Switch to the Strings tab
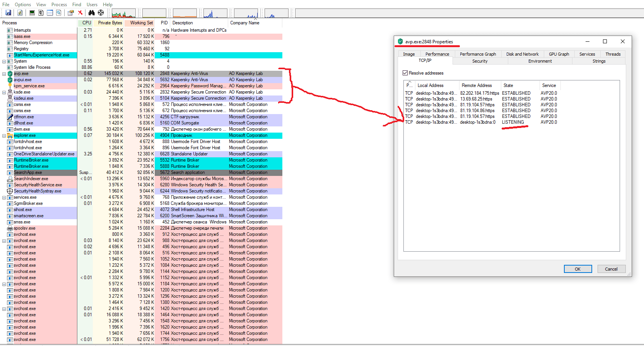This screenshot has height=346, width=644. [599, 61]
